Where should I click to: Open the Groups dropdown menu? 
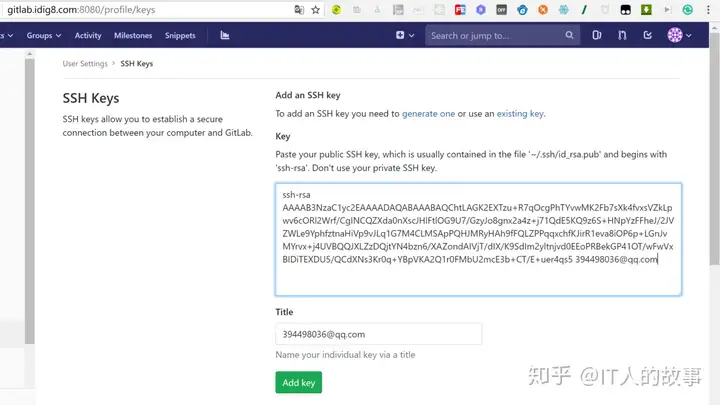click(44, 35)
